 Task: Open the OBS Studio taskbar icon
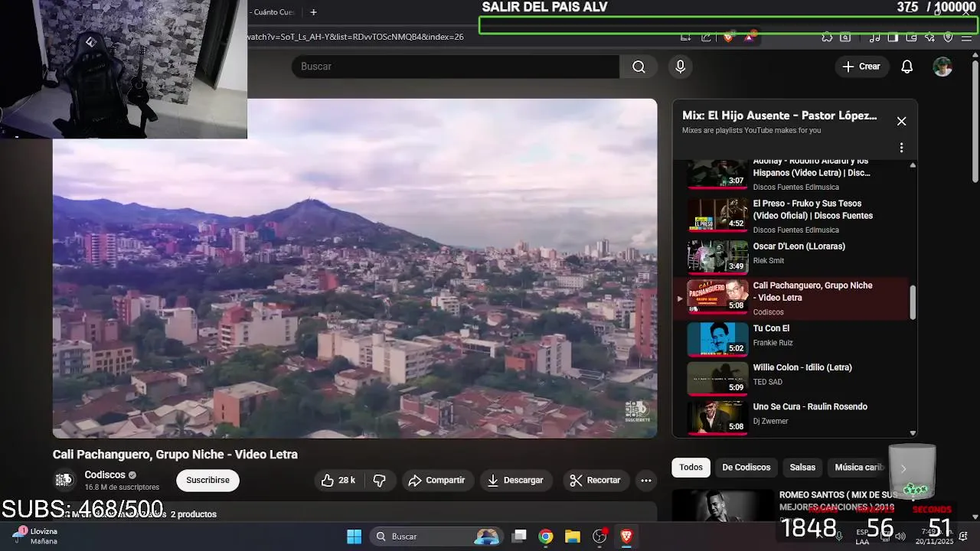[599, 536]
